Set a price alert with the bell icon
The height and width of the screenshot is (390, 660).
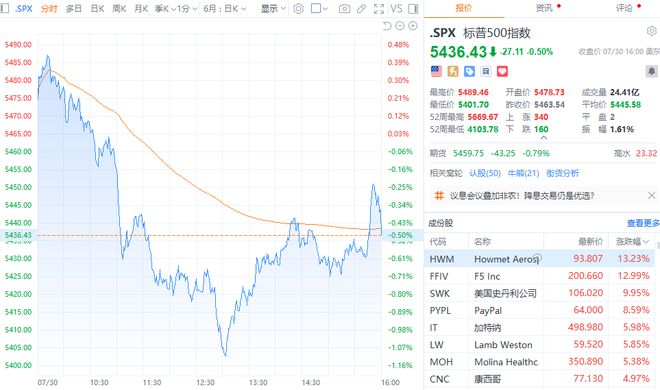(651, 71)
